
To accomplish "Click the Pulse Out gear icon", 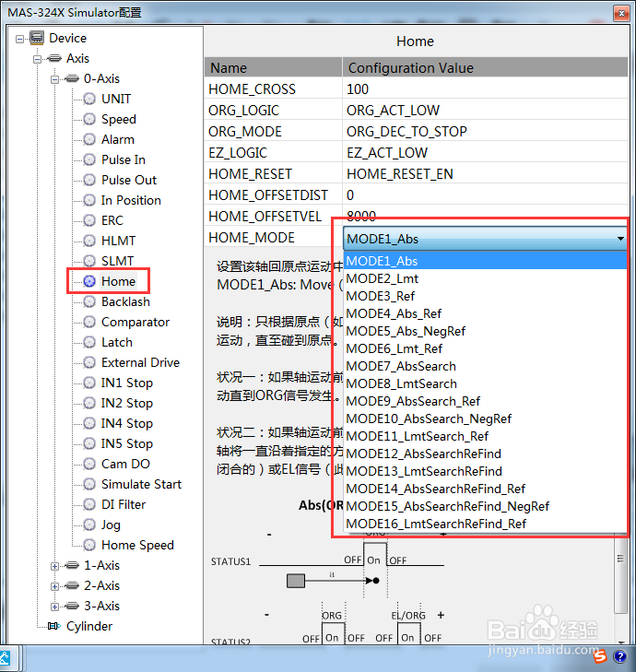I will coord(89,180).
